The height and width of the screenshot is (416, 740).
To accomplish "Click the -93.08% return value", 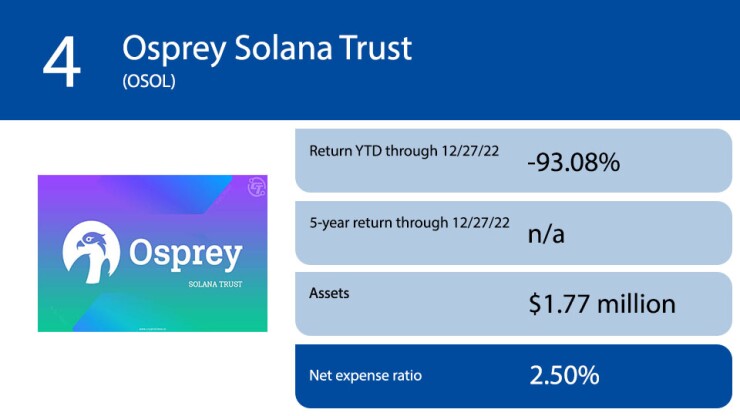I will click(x=574, y=161).
